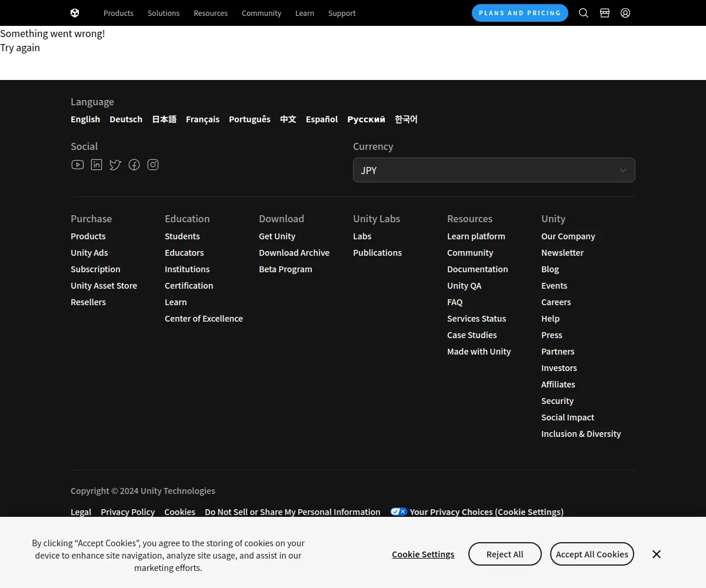Image resolution: width=706 pixels, height=588 pixels.
Task: Open Services Status link
Action: point(477,318)
